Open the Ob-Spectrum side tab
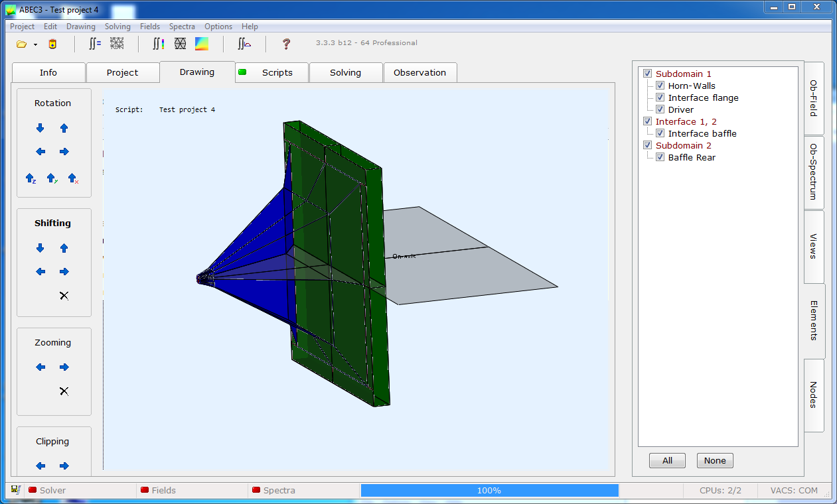The height and width of the screenshot is (504, 837). pyautogui.click(x=814, y=172)
